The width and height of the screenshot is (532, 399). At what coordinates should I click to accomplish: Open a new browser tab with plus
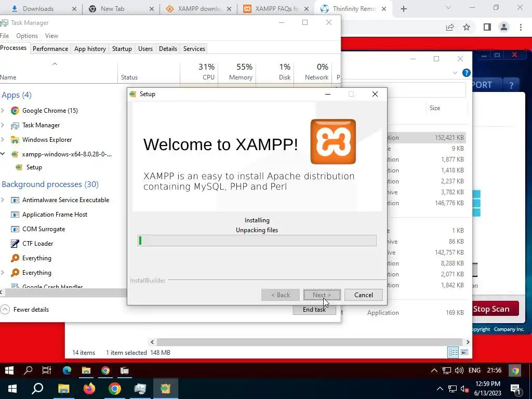click(x=403, y=9)
